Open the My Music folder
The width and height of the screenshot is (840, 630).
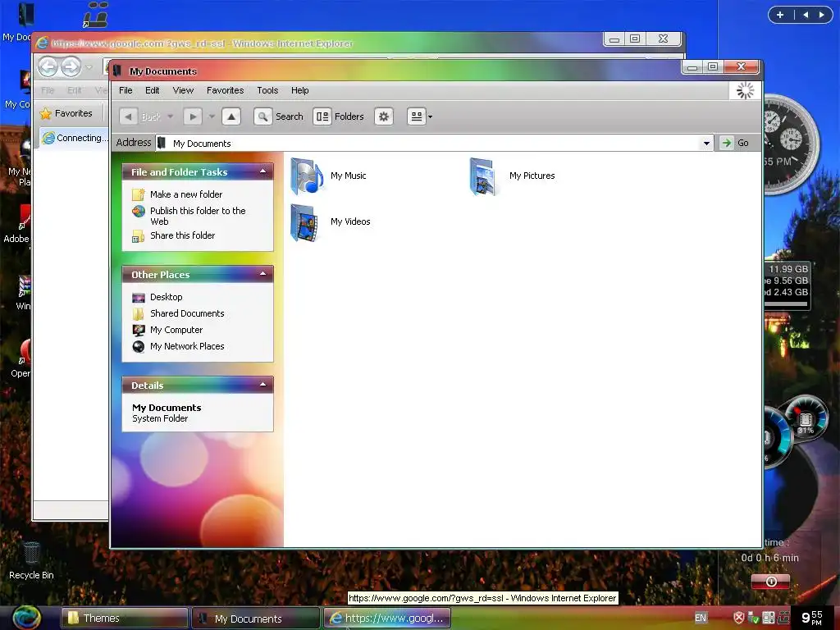[328, 176]
